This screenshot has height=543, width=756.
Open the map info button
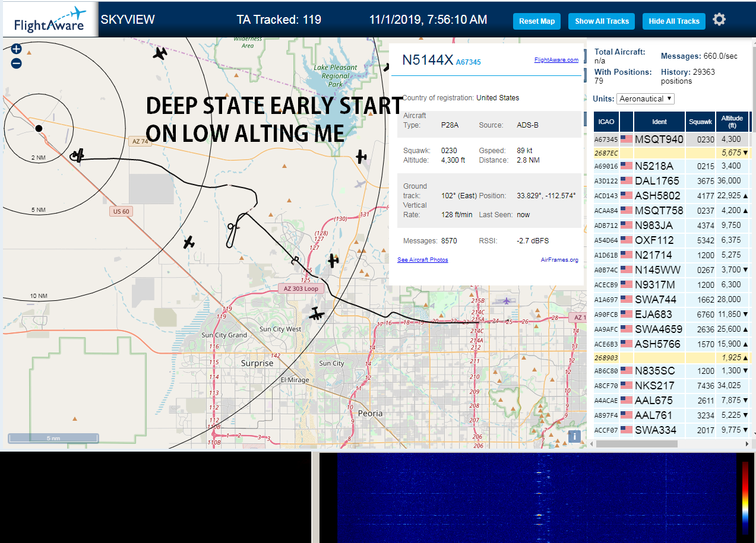(574, 436)
